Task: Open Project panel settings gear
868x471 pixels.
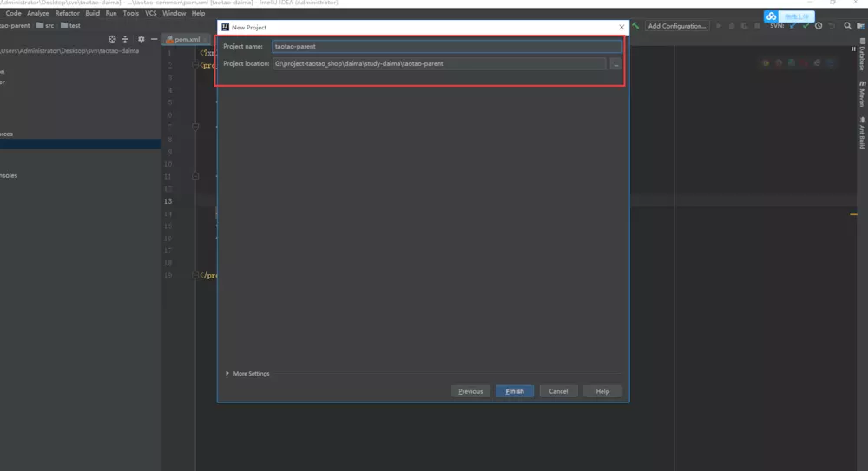Action: (x=141, y=39)
